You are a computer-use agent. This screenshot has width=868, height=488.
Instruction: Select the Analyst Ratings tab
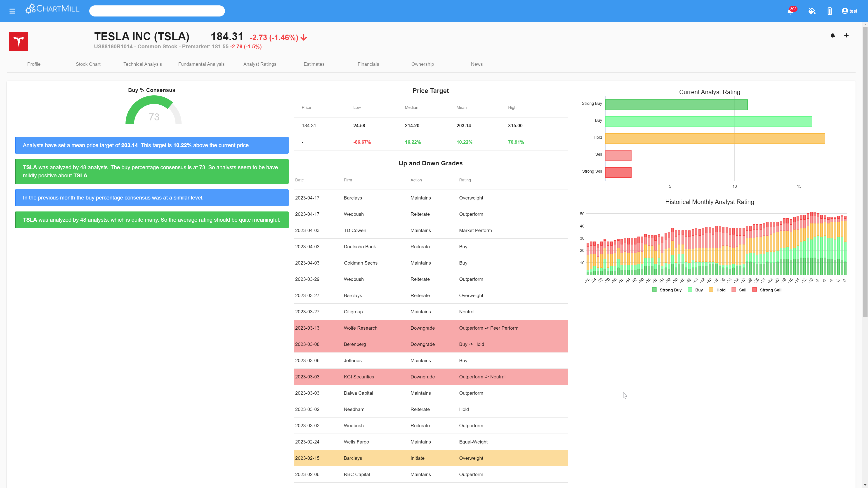pos(260,64)
